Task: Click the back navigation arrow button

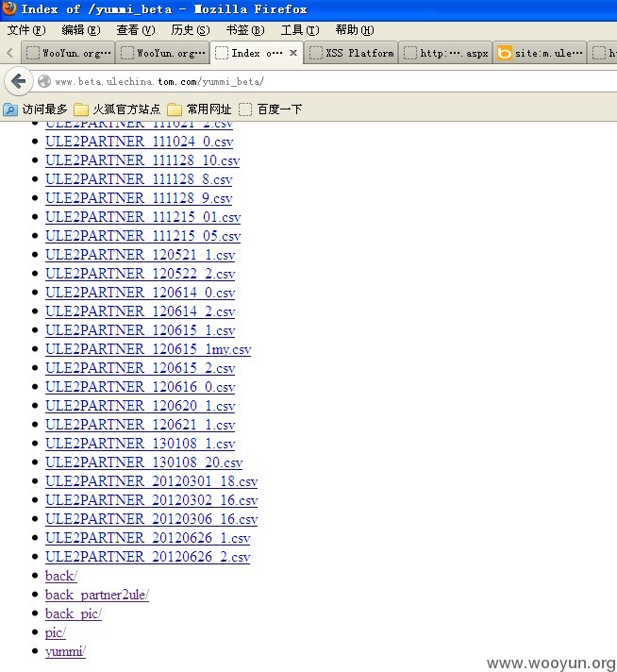Action: 19,81
